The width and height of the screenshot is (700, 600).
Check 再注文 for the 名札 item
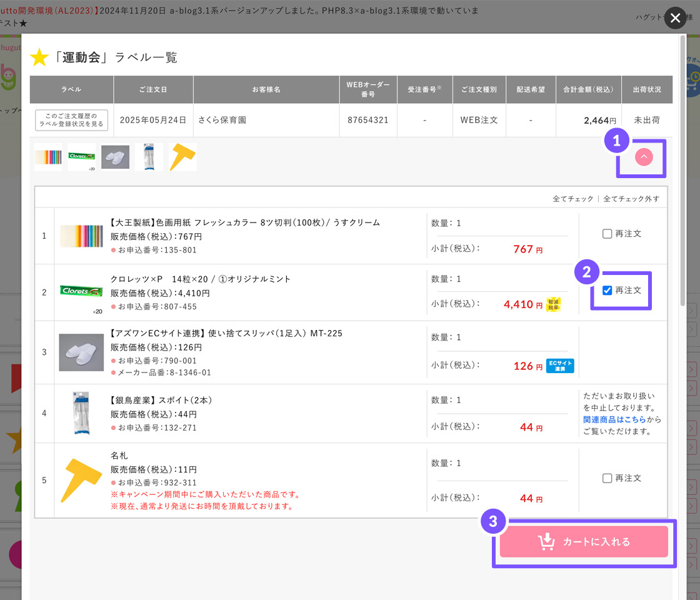click(607, 478)
